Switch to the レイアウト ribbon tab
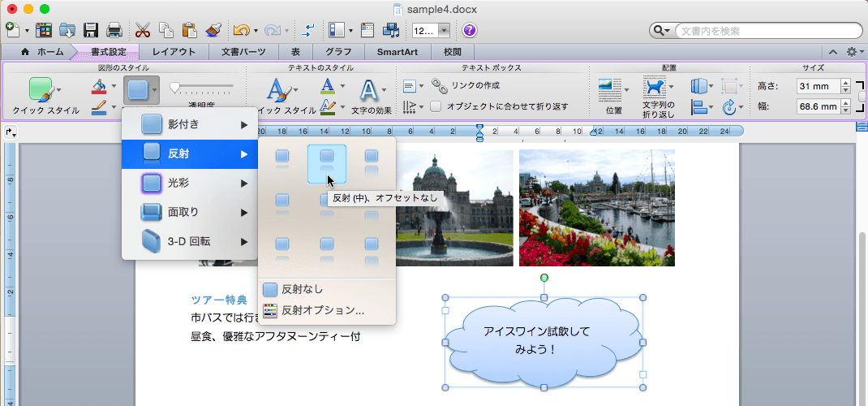 click(174, 52)
